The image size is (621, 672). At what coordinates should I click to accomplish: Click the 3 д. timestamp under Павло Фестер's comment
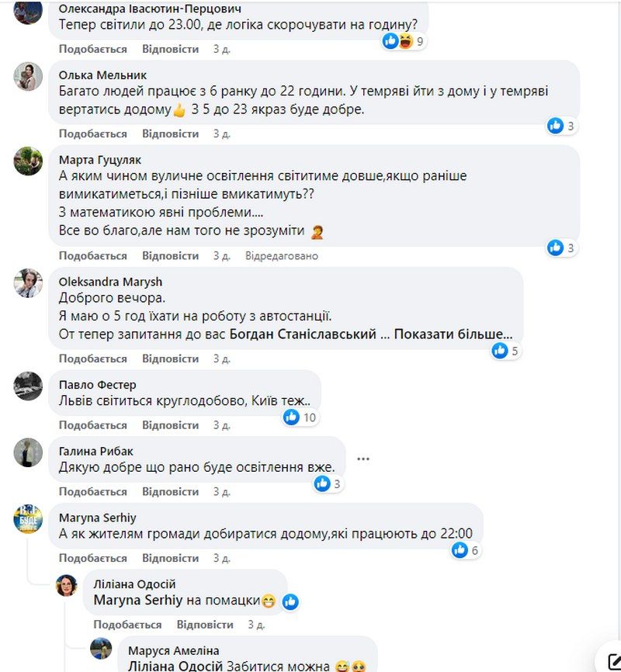pos(220,425)
